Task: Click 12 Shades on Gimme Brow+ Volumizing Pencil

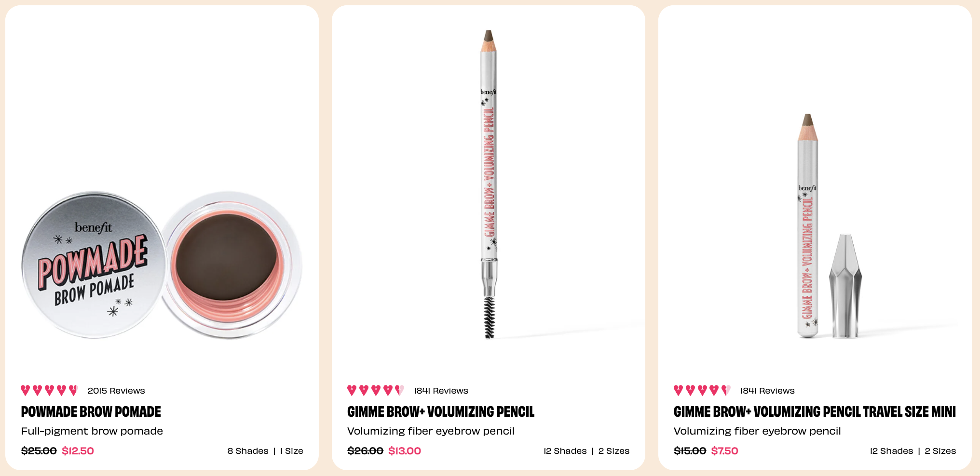Action: pos(565,451)
